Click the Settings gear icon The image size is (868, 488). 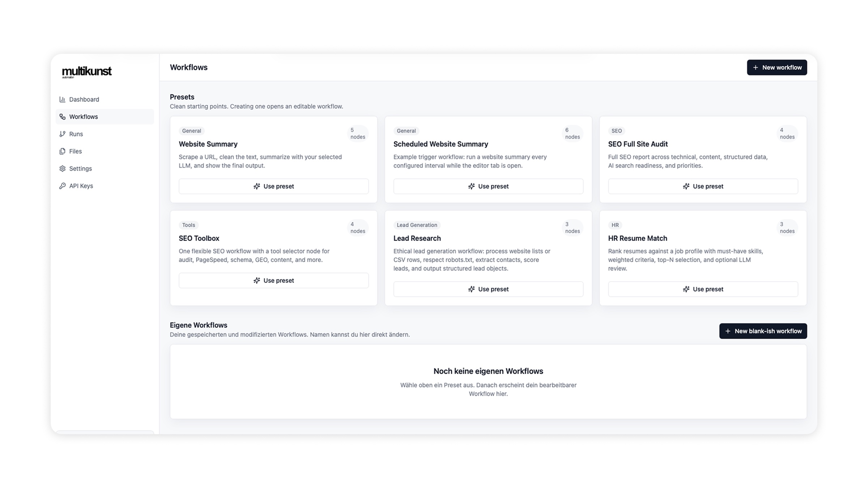(x=62, y=168)
